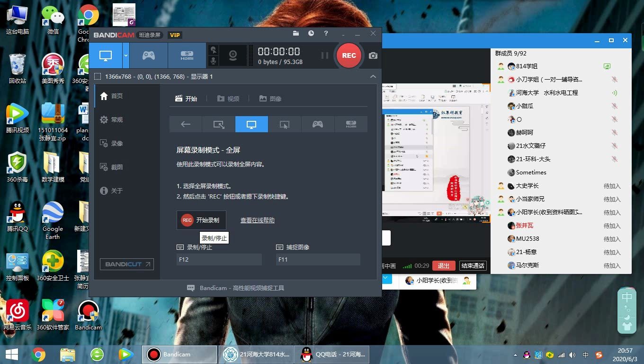Click 结束通话 button in QQ call
The width and height of the screenshot is (644, 364).
pyautogui.click(x=473, y=265)
